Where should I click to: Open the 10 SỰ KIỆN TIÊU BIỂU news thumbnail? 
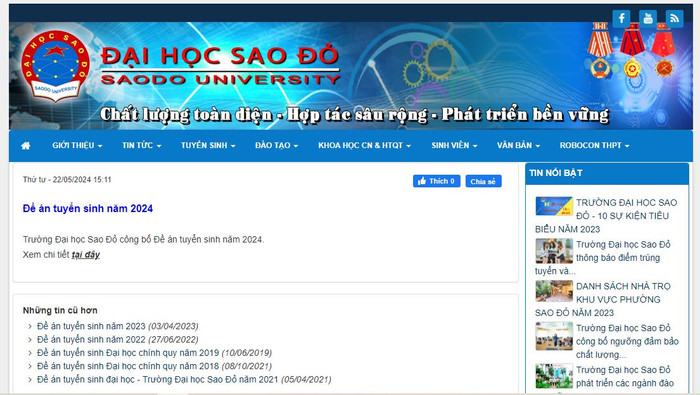point(554,206)
